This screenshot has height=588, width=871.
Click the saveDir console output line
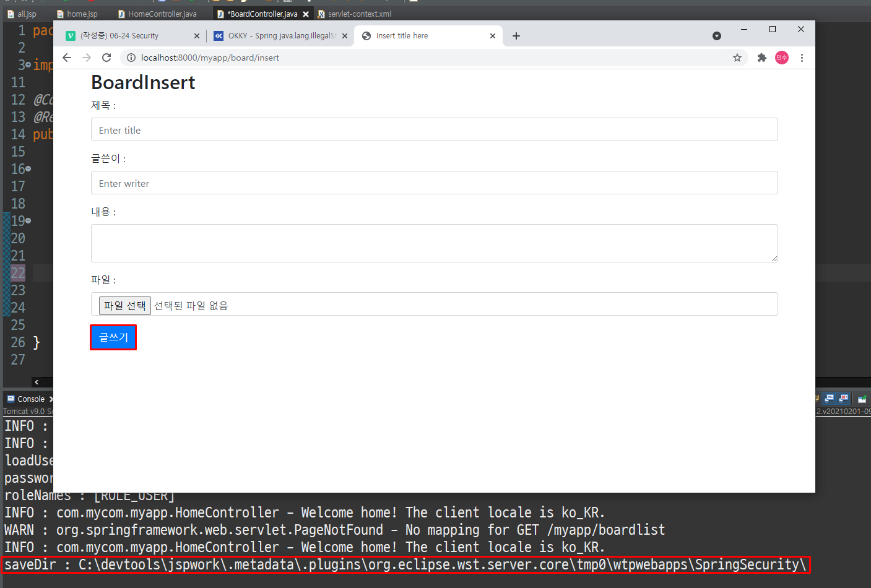[405, 564]
